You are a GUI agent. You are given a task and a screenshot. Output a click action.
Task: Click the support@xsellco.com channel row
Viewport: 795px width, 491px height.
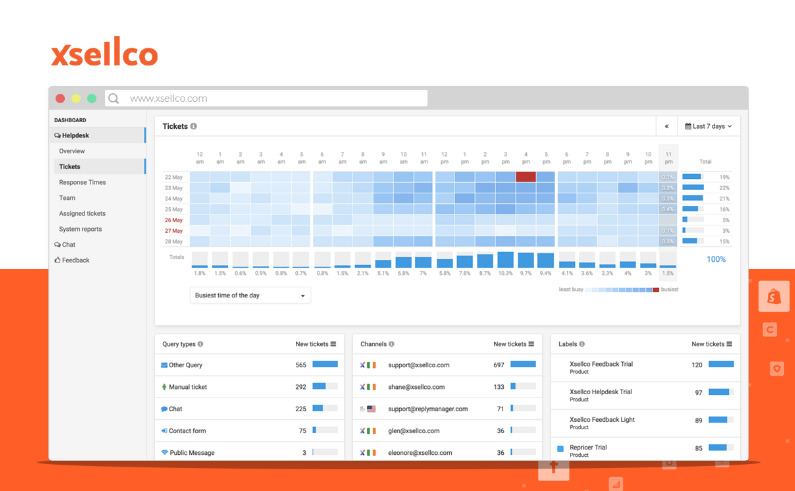447,365
